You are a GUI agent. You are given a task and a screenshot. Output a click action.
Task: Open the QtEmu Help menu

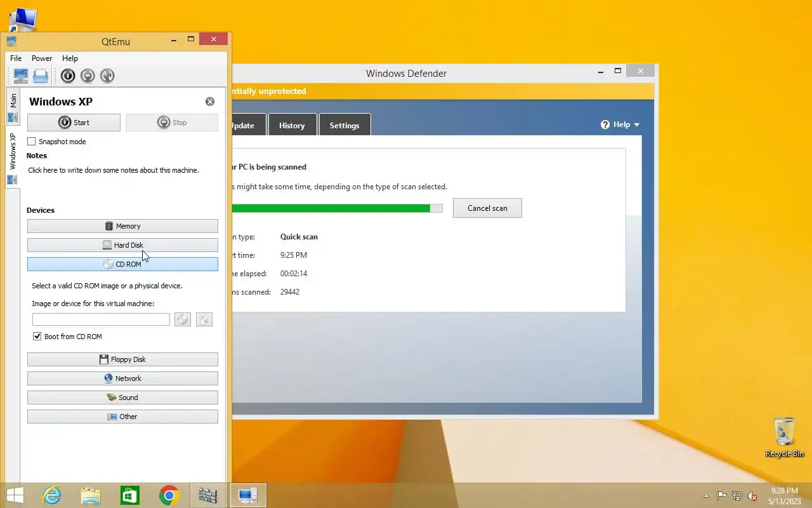70,58
